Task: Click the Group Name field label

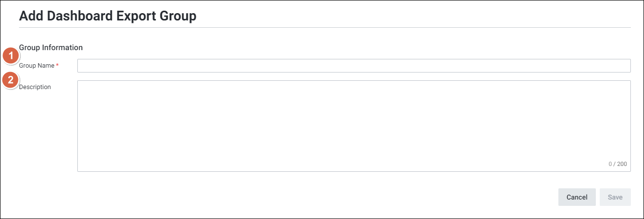Action: pyautogui.click(x=36, y=66)
